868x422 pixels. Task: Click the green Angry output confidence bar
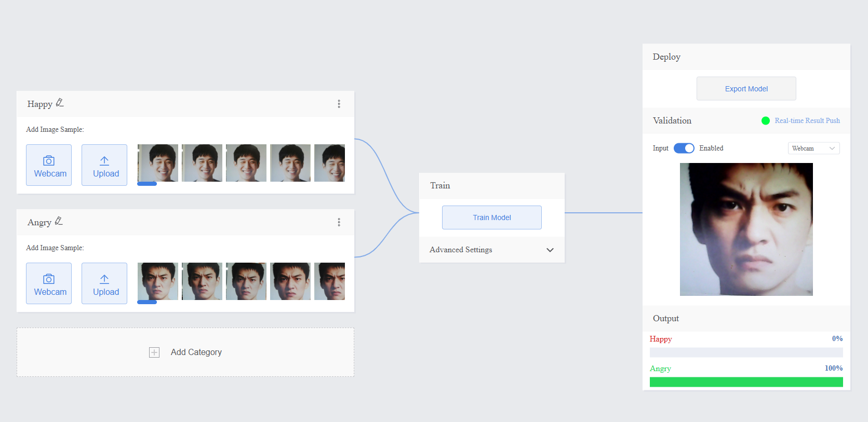coord(746,382)
